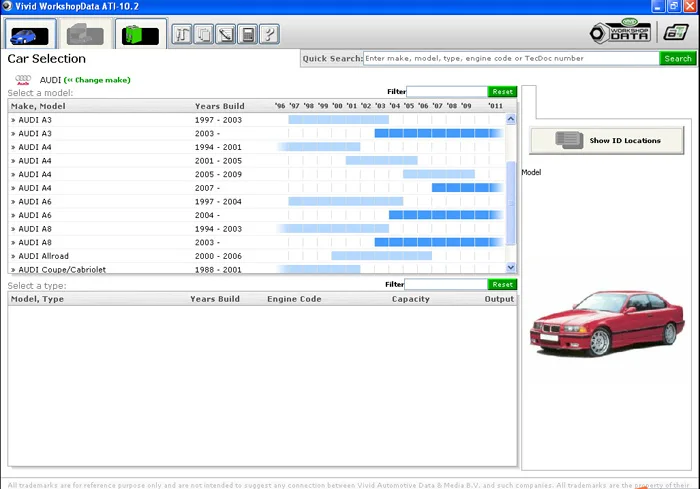The image size is (700, 489).
Task: Select AUDI A8 2003 - row
Action: click(257, 242)
